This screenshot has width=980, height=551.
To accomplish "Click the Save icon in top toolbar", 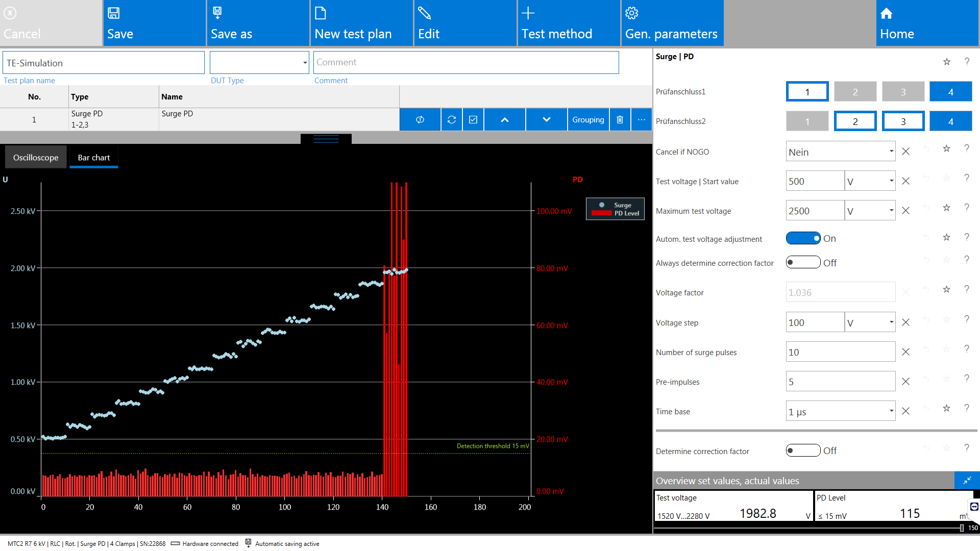I will click(x=114, y=13).
